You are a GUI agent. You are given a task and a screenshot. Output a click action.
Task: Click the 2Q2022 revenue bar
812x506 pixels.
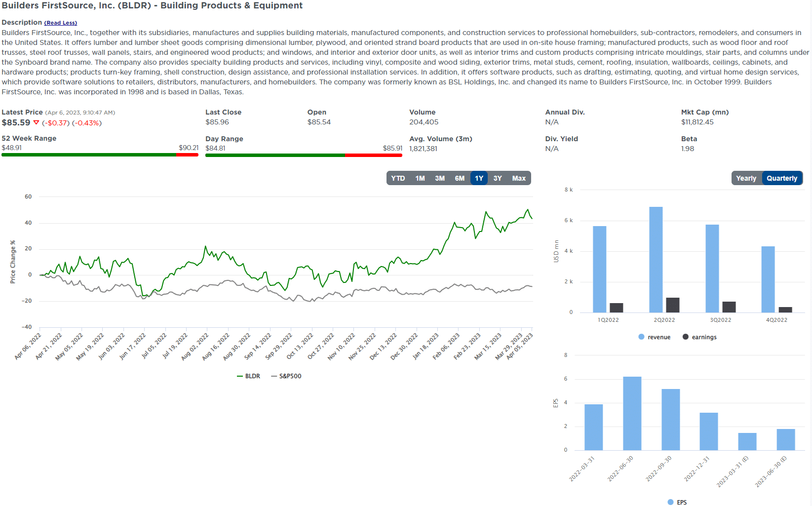pyautogui.click(x=656, y=260)
